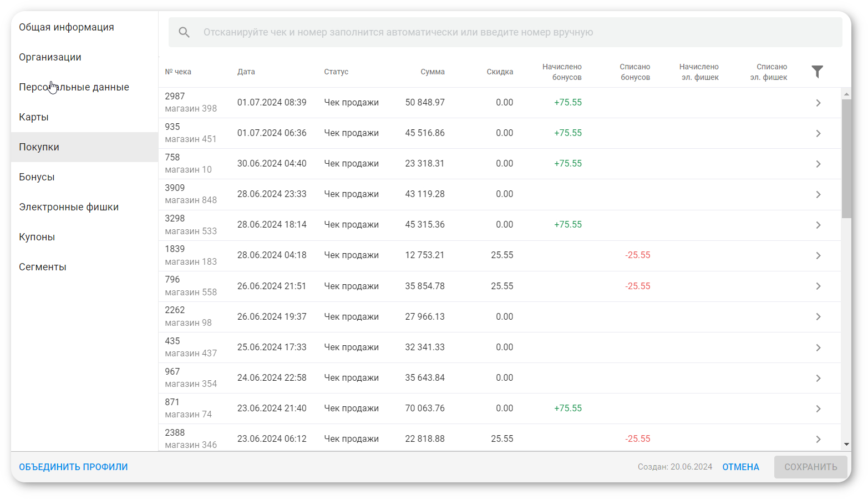Click the vertical scrollbar thumb
Image resolution: width=868 pixels, height=499 pixels.
846,158
